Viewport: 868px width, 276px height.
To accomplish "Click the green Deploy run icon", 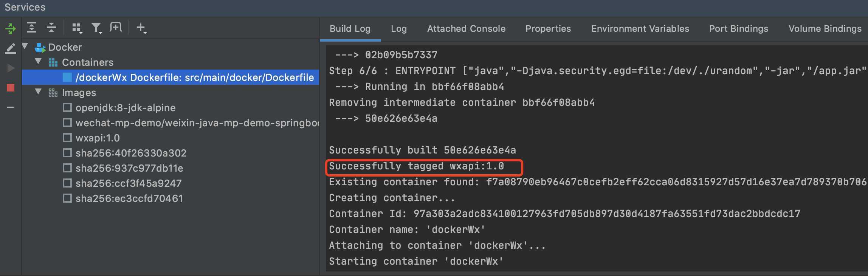I will pyautogui.click(x=11, y=28).
